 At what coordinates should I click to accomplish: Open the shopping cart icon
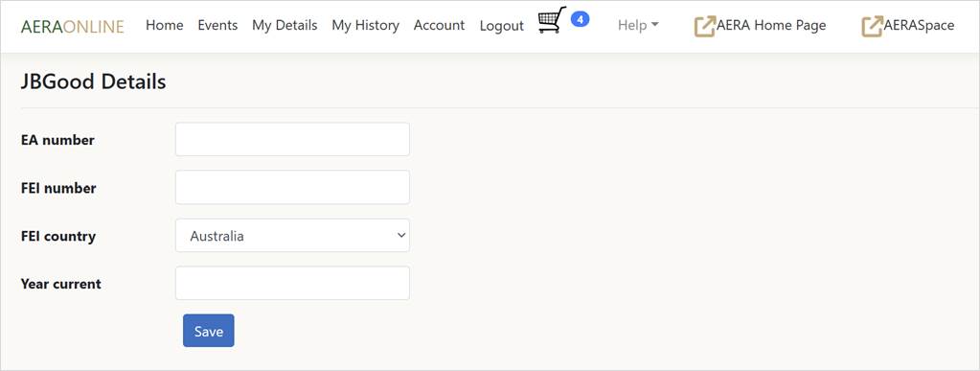[551, 20]
